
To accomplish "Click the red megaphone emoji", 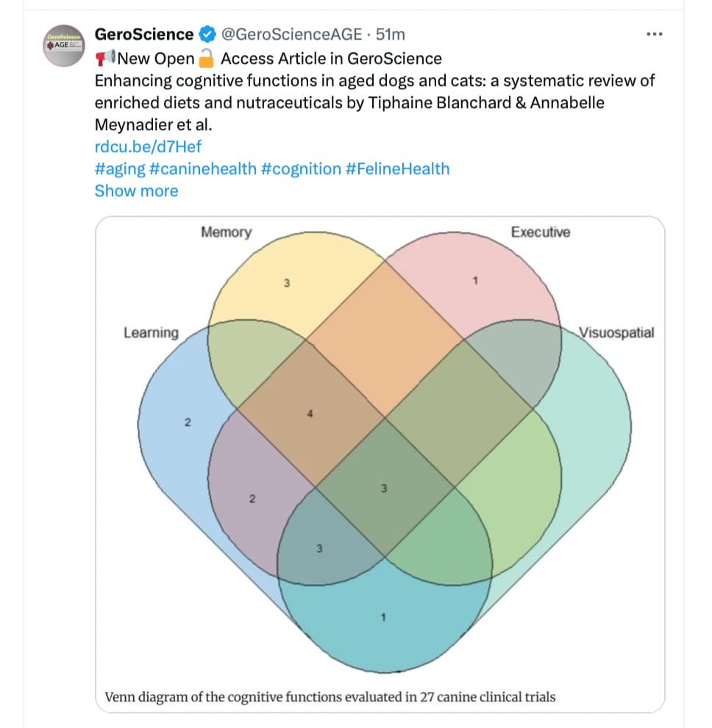I will [105, 59].
